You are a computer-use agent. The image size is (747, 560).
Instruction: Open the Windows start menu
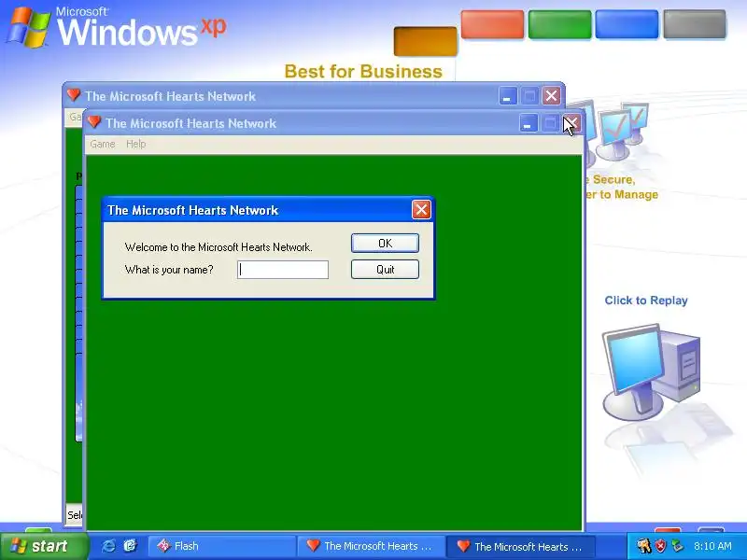click(x=44, y=546)
